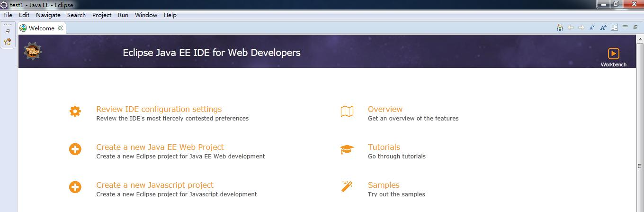Click the Workbench play icon

(x=613, y=54)
